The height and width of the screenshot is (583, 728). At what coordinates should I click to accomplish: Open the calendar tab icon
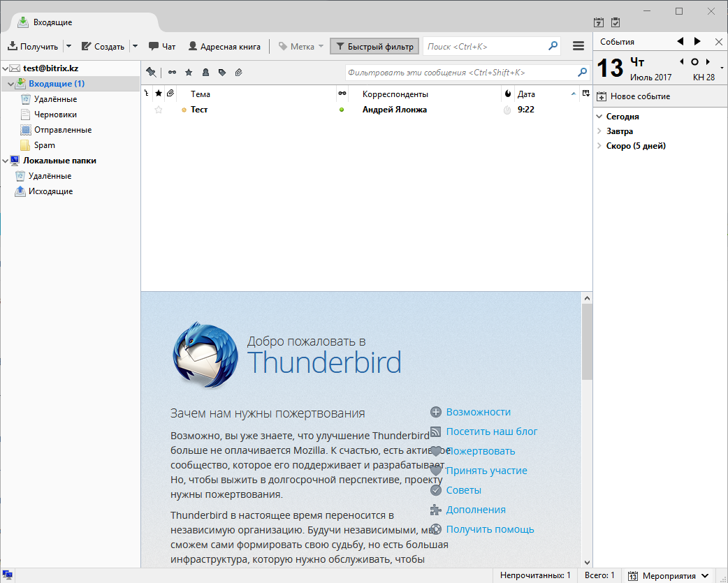coord(599,22)
